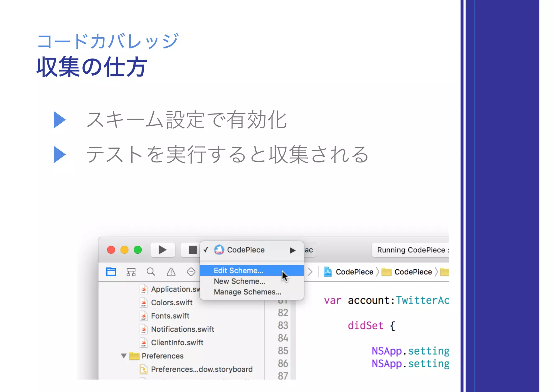Open the Test navigator diamond icon
The image size is (555, 392).
point(191,272)
